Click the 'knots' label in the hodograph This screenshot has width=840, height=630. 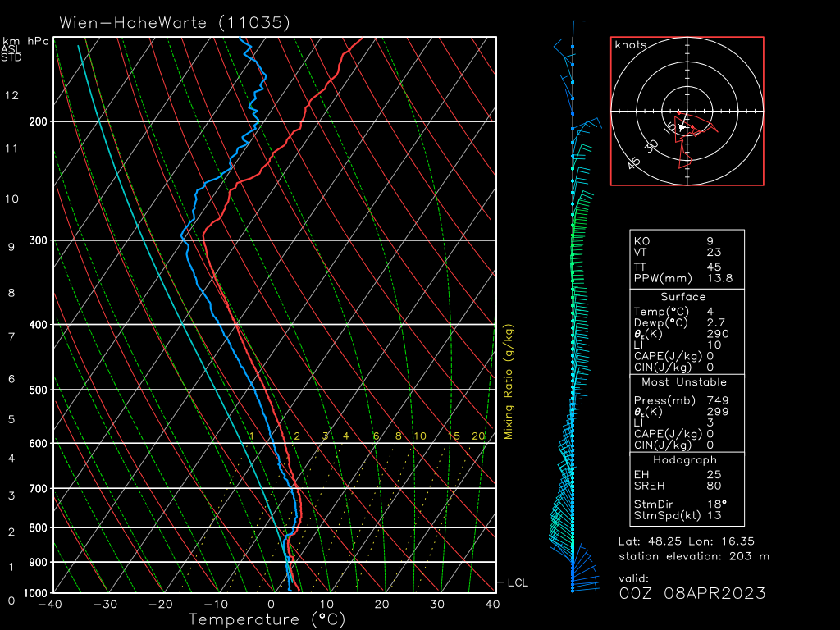click(x=631, y=45)
